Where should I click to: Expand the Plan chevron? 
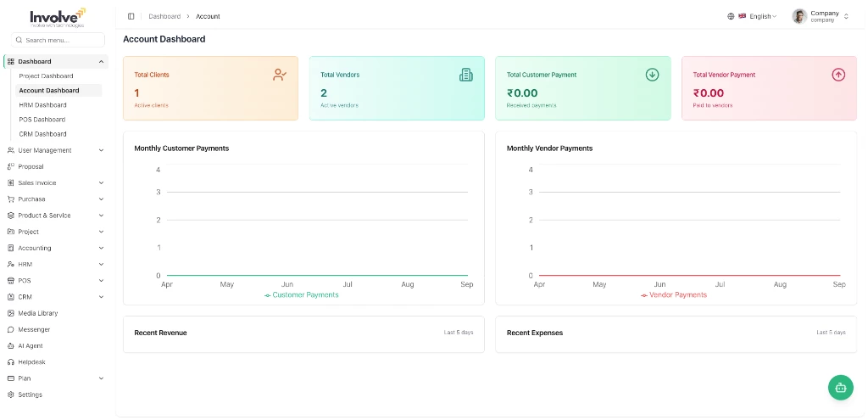coord(101,378)
